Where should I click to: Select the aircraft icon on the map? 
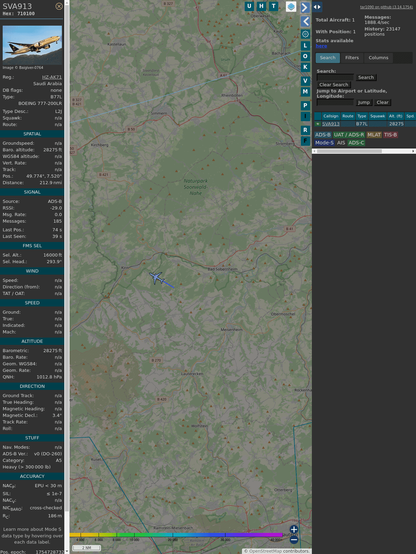[x=157, y=278]
